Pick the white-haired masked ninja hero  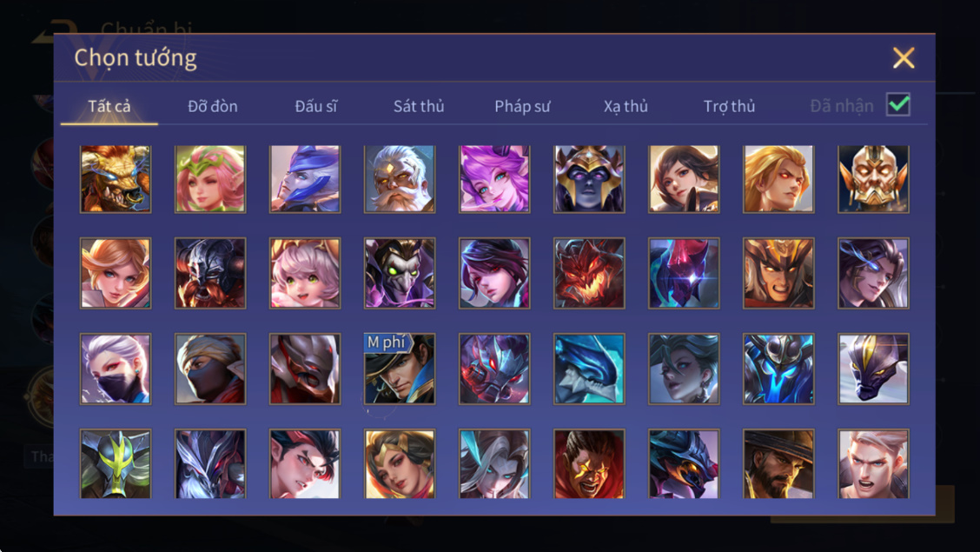click(116, 369)
